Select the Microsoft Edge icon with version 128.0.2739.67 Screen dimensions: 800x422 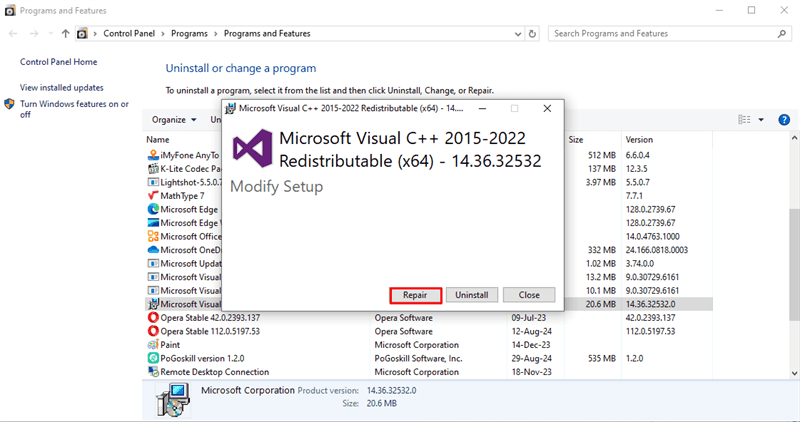click(x=153, y=209)
